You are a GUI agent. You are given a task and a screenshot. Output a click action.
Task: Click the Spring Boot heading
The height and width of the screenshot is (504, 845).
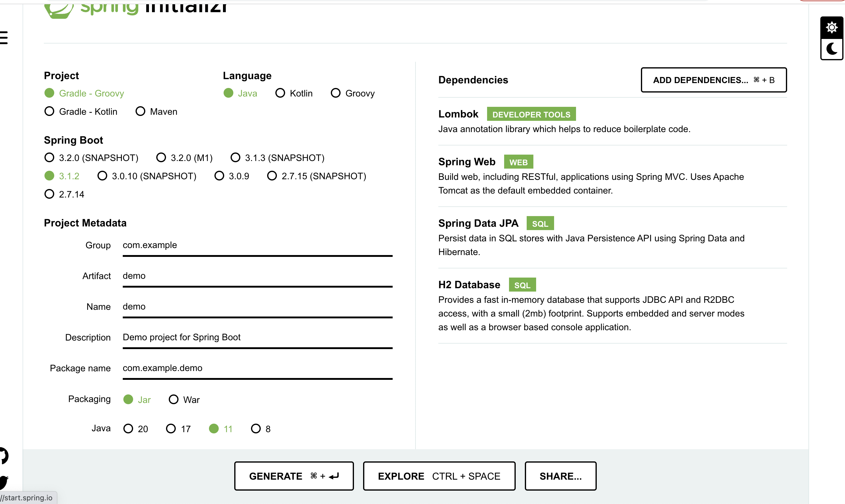coord(73,140)
